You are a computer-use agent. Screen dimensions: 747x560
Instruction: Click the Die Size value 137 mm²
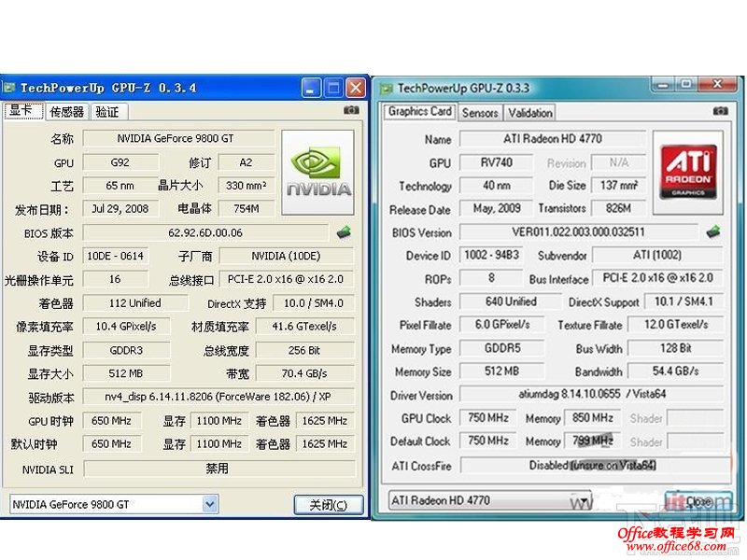click(618, 185)
